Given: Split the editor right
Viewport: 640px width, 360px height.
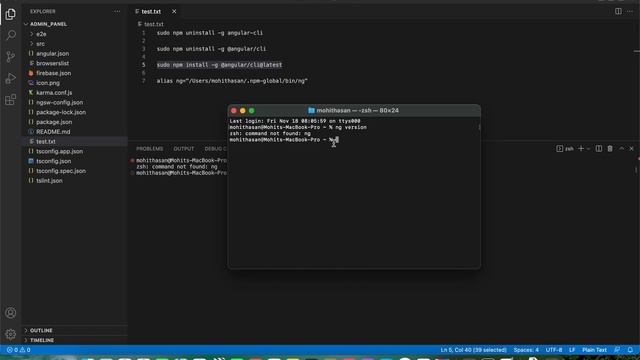Looking at the screenshot, I should tap(618, 11).
